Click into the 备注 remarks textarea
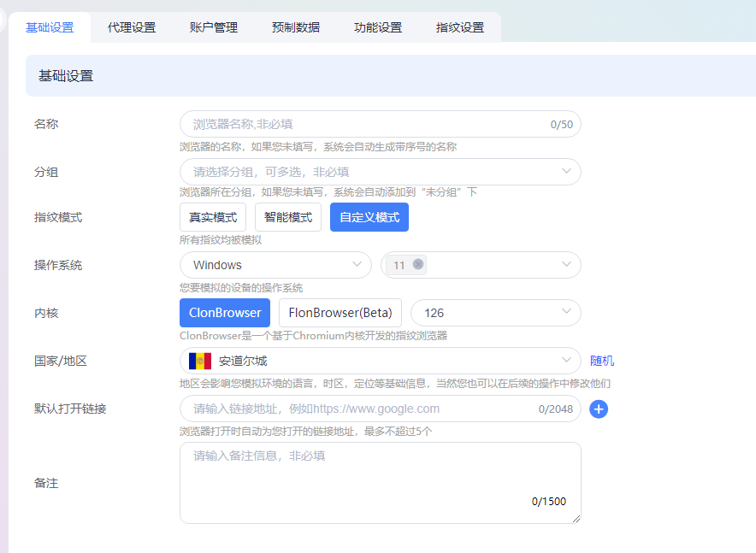The width and height of the screenshot is (756, 553). click(380, 483)
